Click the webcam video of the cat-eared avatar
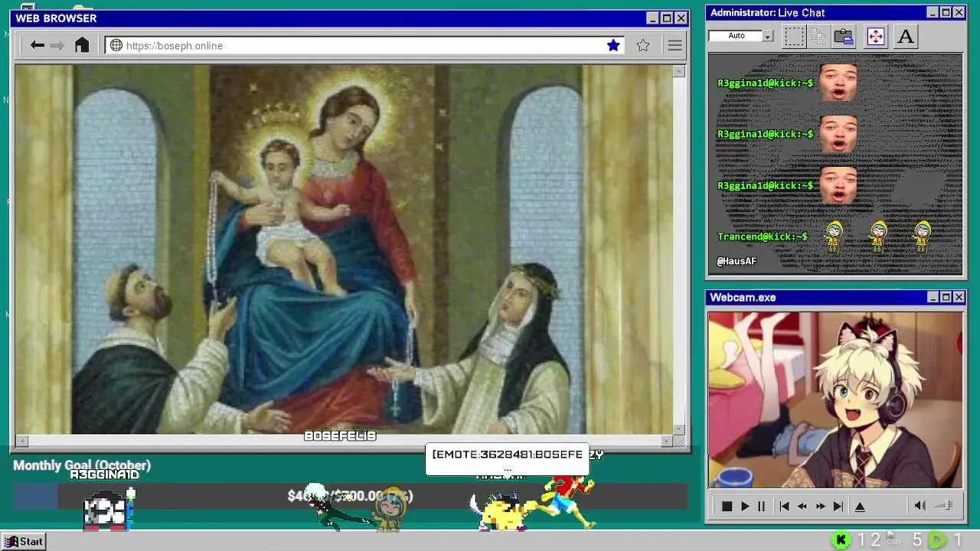This screenshot has width=980, height=551. [835, 399]
